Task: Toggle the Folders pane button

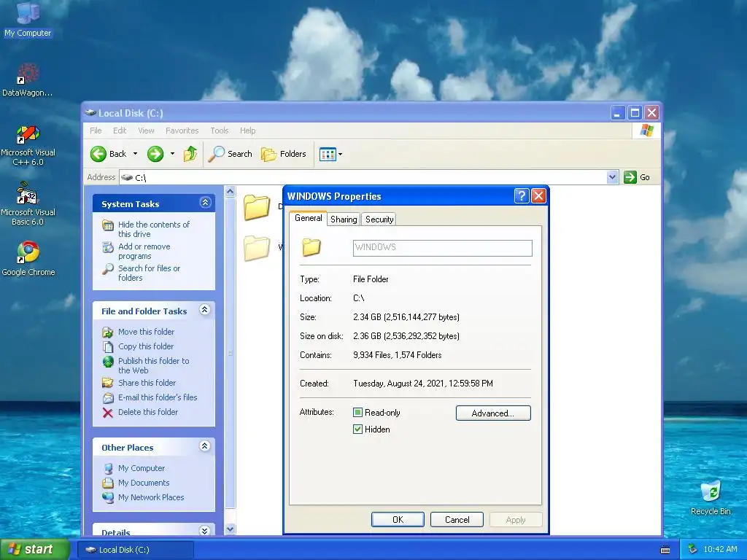Action: pos(284,154)
